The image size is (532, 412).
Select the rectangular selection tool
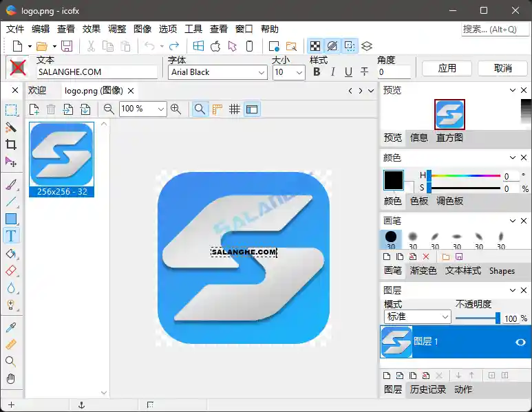point(11,110)
